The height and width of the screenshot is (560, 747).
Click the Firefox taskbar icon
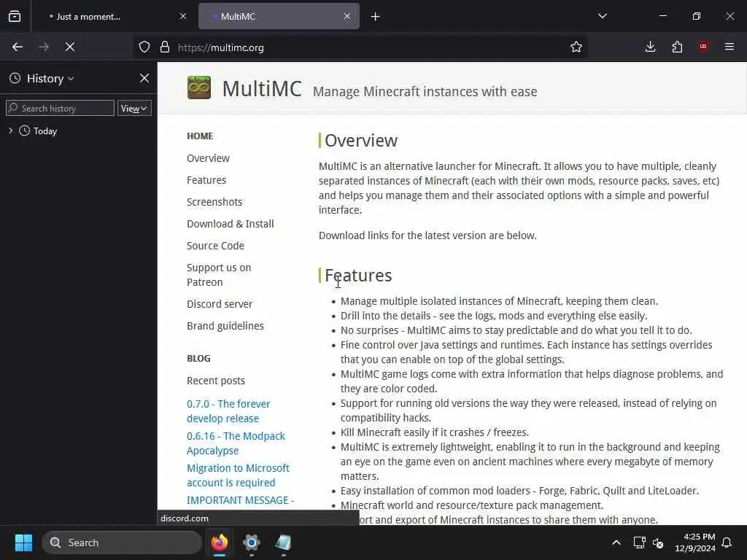[x=220, y=542]
